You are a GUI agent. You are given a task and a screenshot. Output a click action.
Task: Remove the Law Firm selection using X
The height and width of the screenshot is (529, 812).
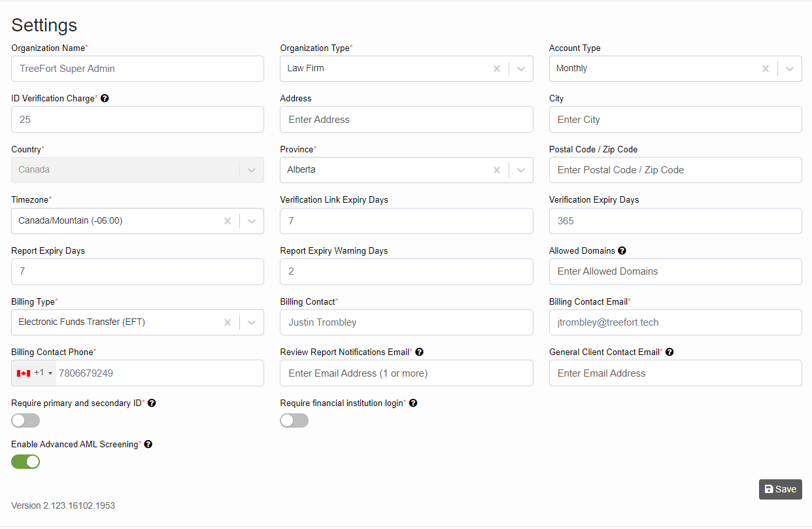click(x=497, y=69)
